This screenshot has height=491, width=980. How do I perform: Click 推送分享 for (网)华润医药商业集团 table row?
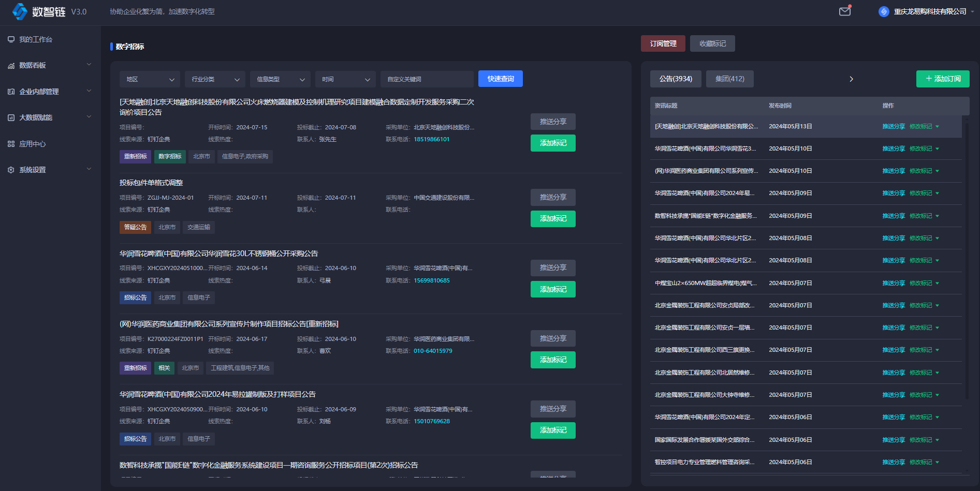point(894,171)
